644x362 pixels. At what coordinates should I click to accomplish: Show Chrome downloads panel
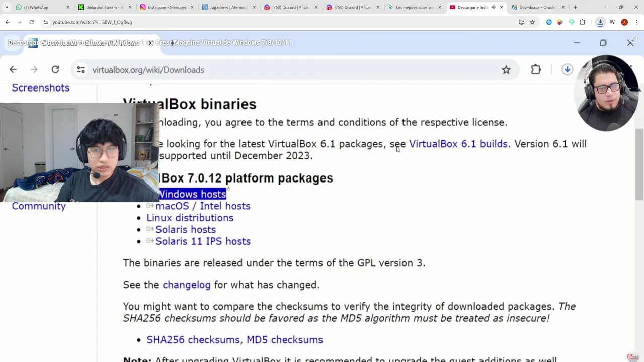[x=600, y=22]
